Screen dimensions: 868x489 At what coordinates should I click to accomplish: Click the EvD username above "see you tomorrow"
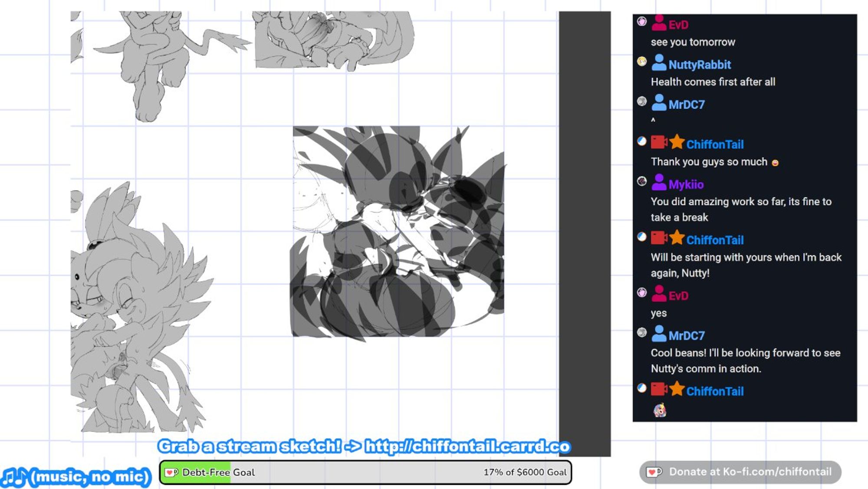pos(678,25)
